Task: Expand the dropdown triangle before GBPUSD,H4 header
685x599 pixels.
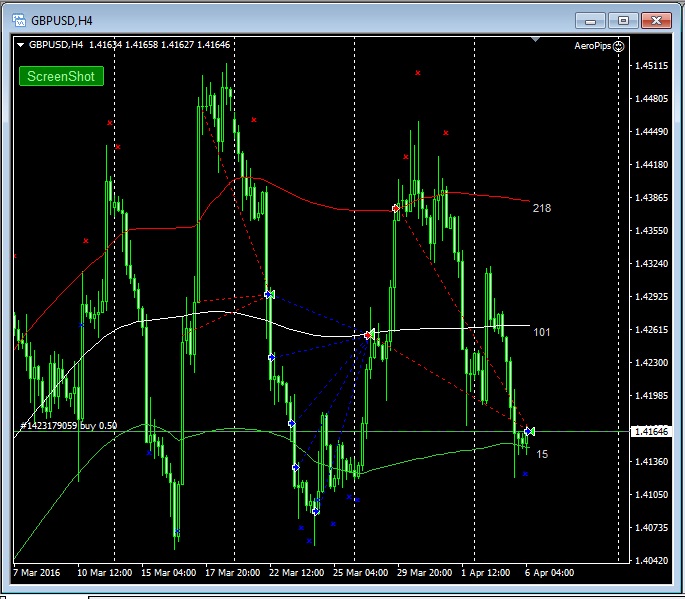Action: pyautogui.click(x=20, y=45)
